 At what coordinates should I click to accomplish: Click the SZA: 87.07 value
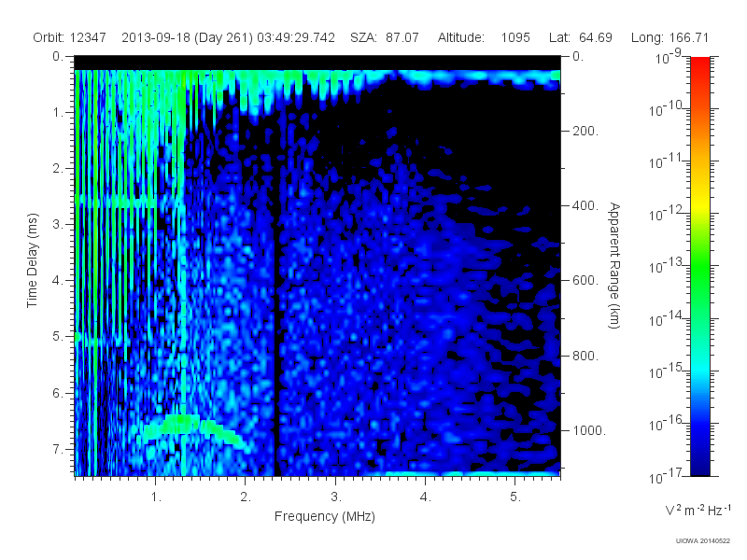pyautogui.click(x=385, y=37)
